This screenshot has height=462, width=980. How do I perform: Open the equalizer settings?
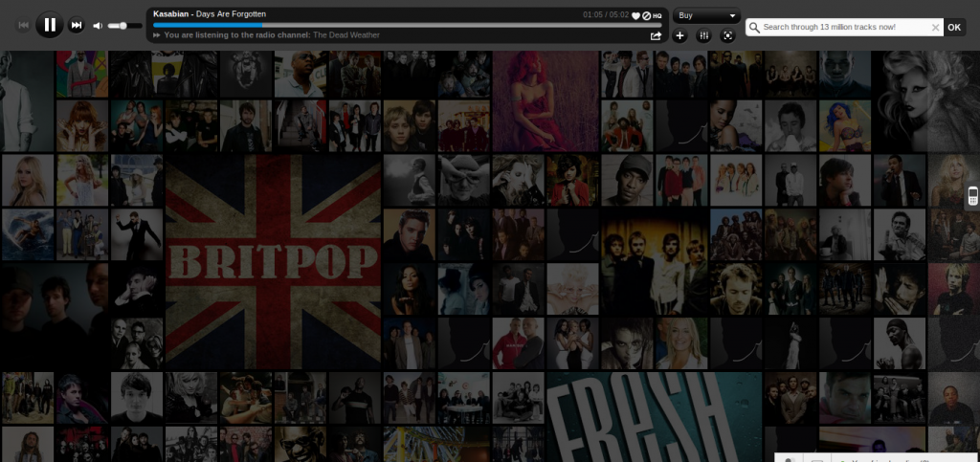tap(703, 36)
